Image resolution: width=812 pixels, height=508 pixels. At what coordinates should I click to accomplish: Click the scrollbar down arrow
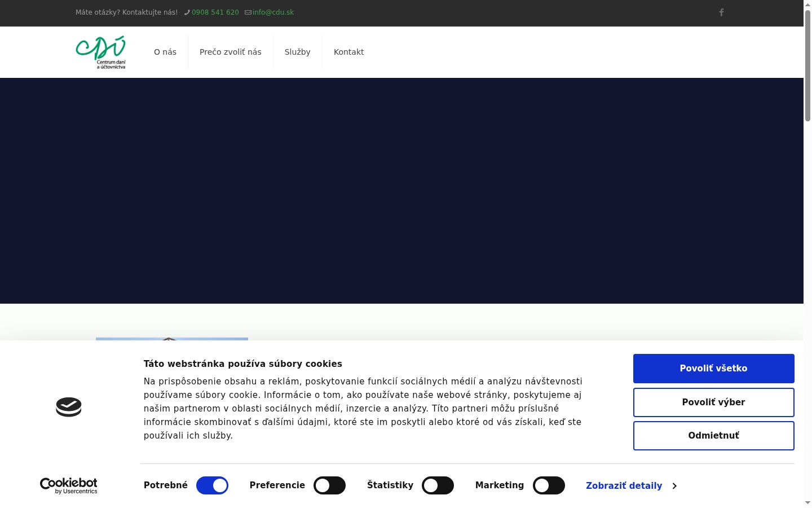coord(807,503)
